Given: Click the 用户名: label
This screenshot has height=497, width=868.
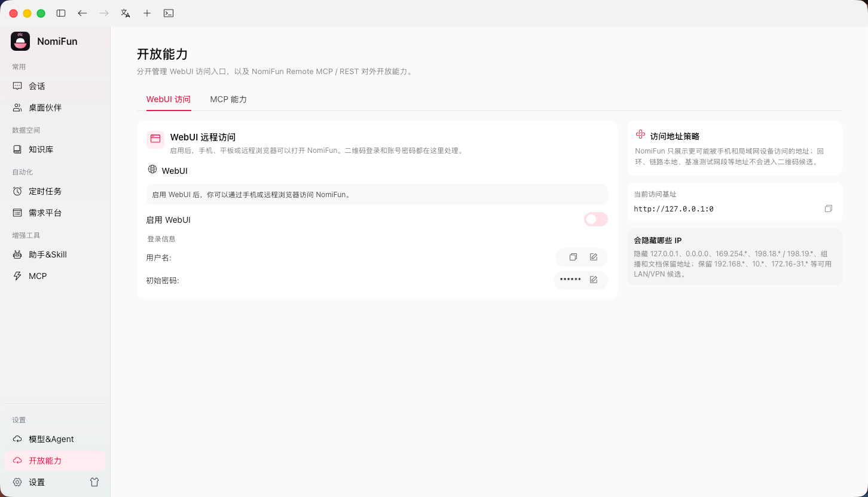Looking at the screenshot, I should [x=159, y=257].
